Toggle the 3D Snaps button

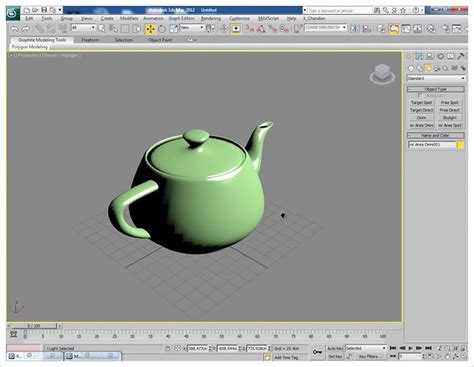(x=250, y=29)
